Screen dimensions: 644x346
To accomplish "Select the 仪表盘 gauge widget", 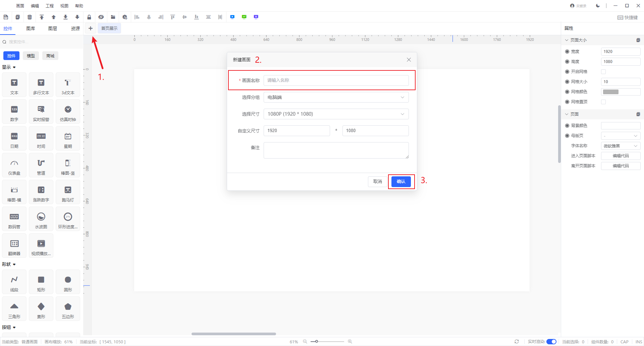I will tap(14, 166).
